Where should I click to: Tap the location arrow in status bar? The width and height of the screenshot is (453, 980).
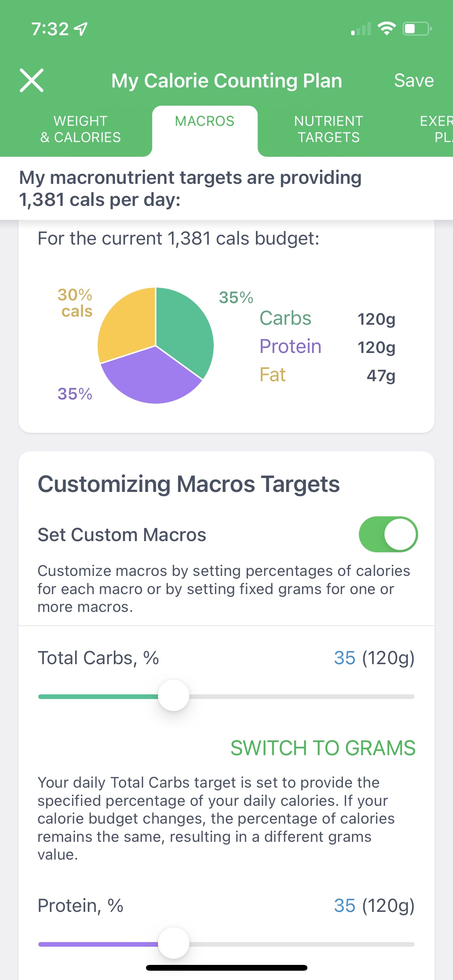(x=81, y=29)
